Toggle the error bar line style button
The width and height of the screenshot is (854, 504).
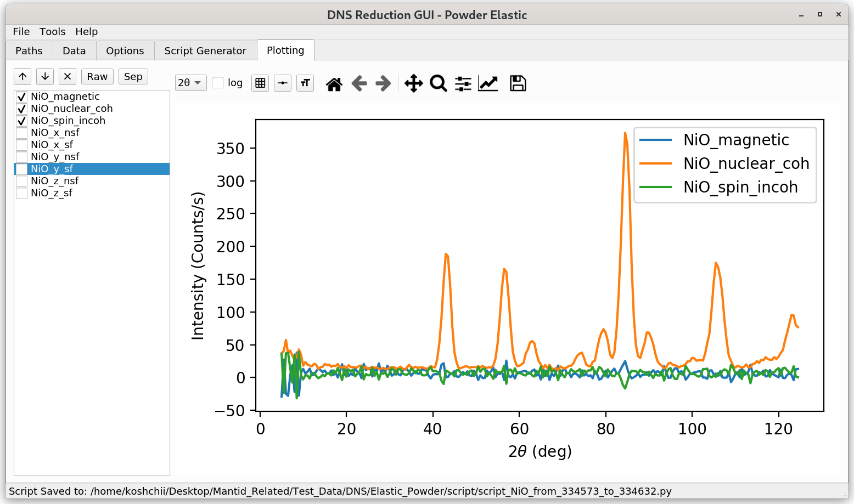coord(283,83)
